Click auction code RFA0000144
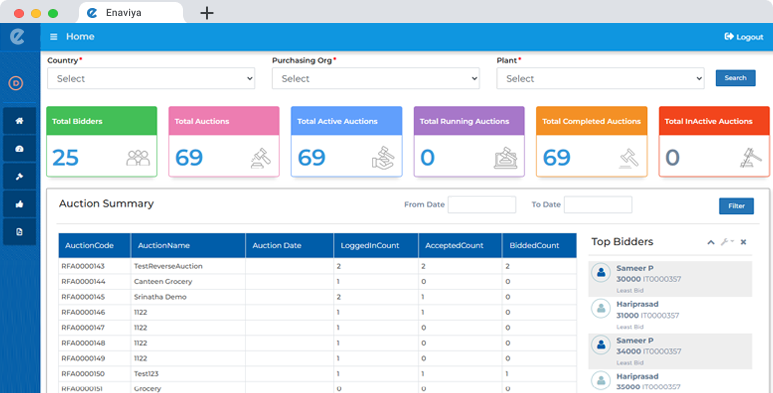This screenshot has height=393, width=773. click(83, 282)
